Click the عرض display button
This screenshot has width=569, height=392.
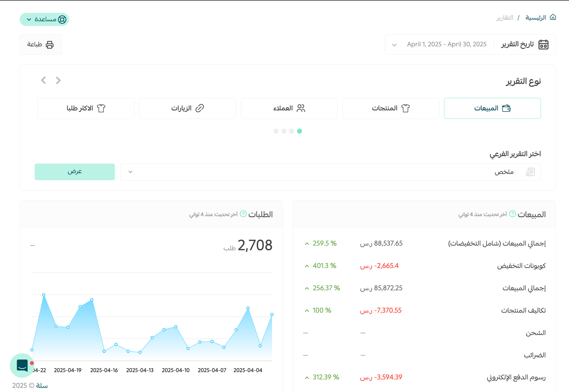75,172
